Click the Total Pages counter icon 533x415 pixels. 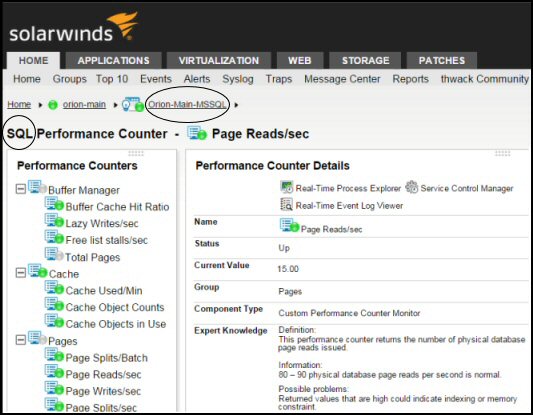(54, 254)
